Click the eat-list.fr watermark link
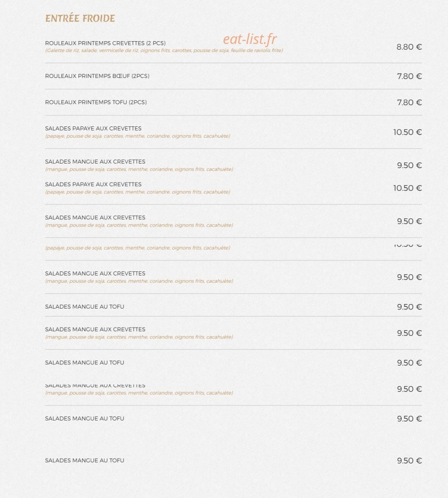The width and height of the screenshot is (448, 498). 250,39
